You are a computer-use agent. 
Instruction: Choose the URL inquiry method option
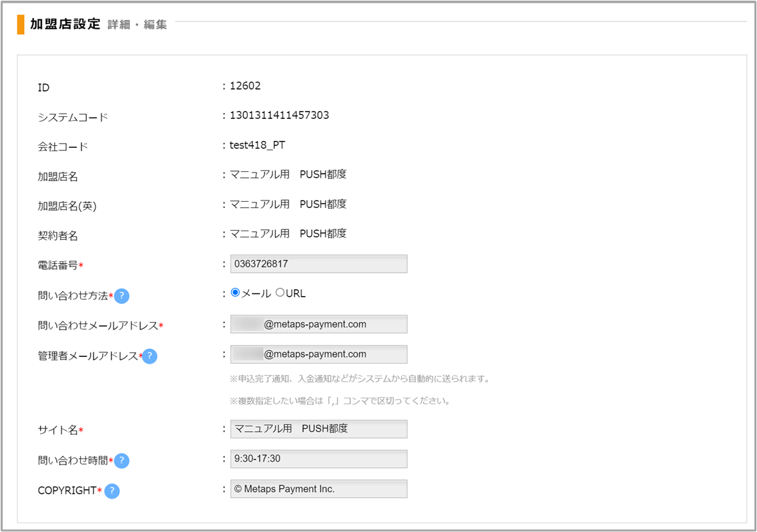(280, 293)
